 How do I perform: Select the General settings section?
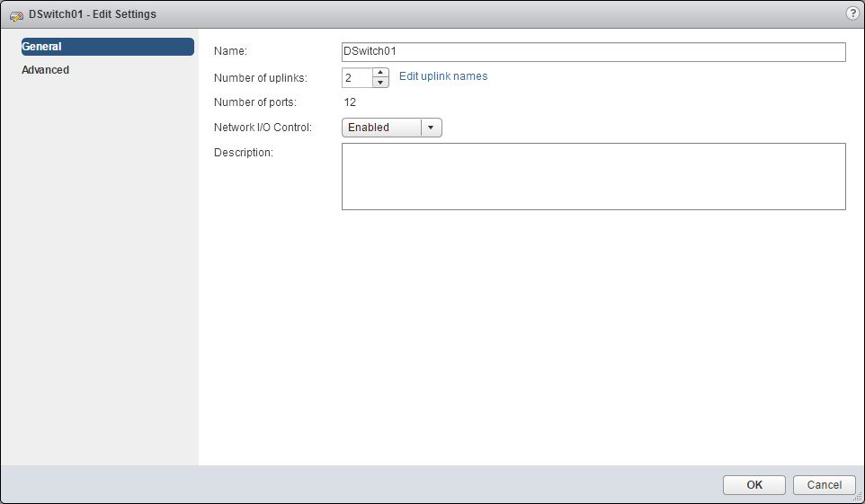click(x=107, y=47)
